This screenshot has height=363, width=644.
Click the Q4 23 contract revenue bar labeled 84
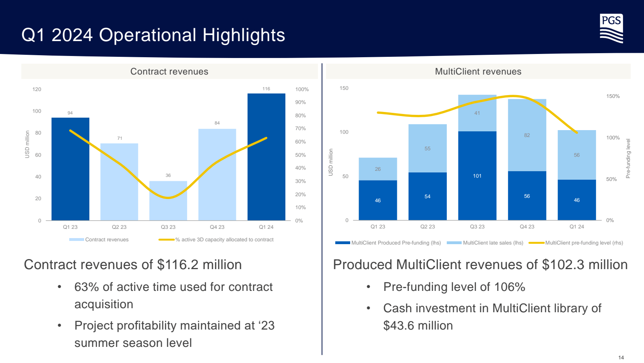coord(217,174)
